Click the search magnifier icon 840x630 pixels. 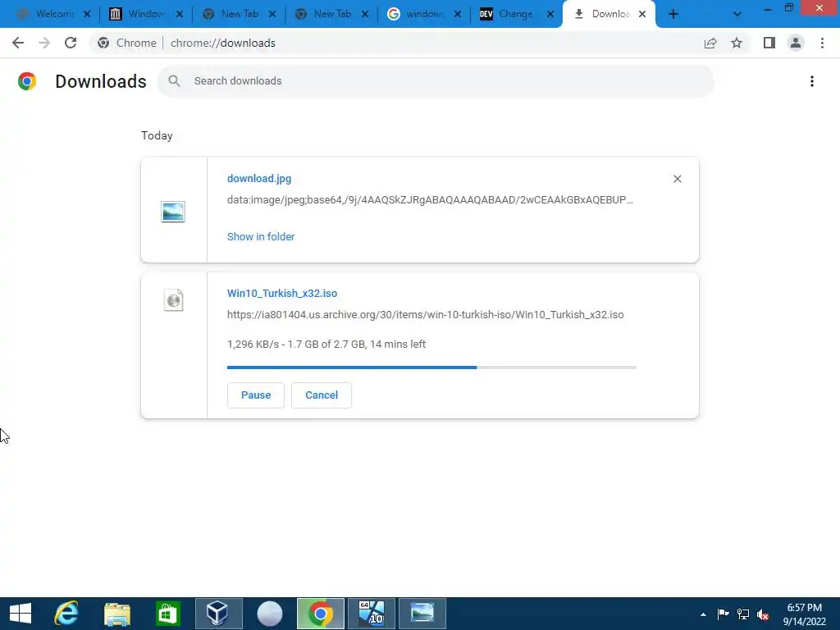[174, 81]
